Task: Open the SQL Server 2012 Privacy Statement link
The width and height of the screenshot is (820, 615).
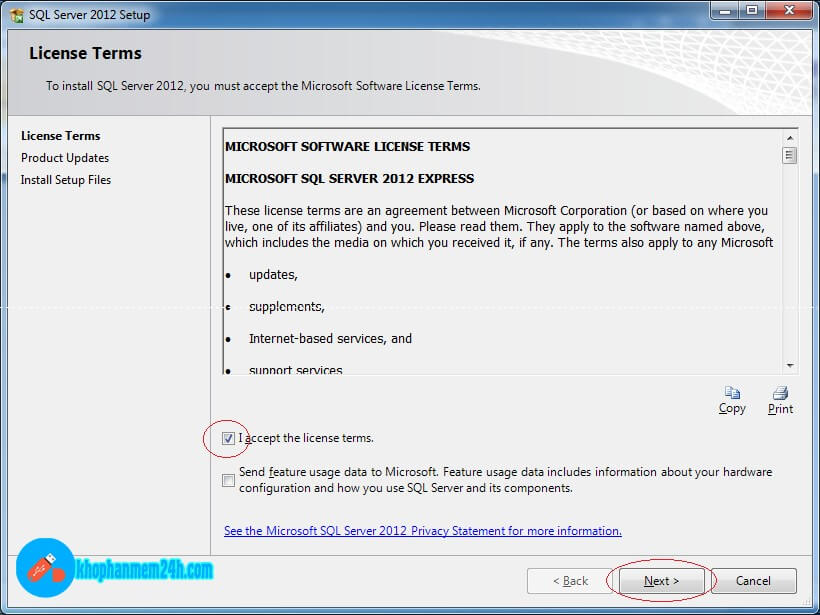Action: coord(422,531)
